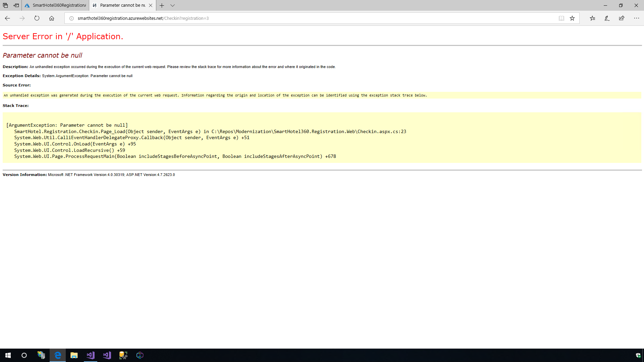The image size is (644, 362).
Task: Close the 'Parameter cannot be null' tab
Action: 151,5
